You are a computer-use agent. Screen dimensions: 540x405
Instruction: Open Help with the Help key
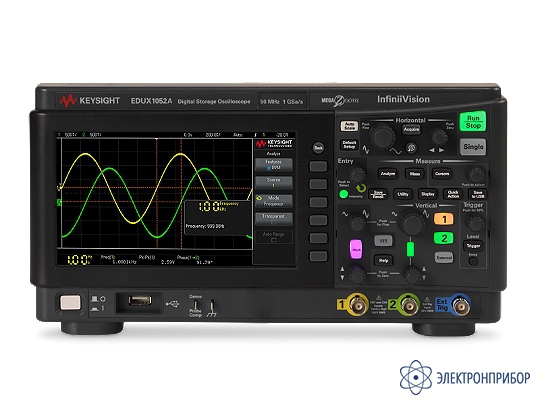tap(383, 261)
